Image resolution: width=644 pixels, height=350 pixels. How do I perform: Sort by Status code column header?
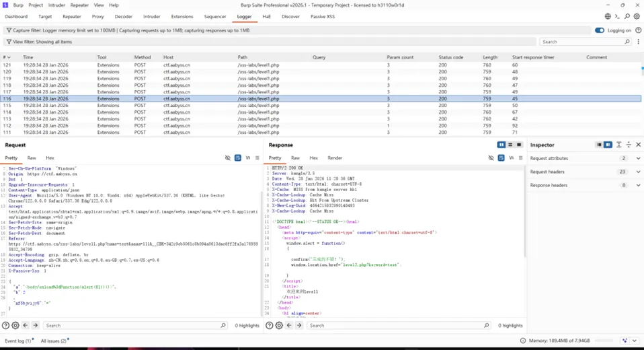click(x=450, y=58)
